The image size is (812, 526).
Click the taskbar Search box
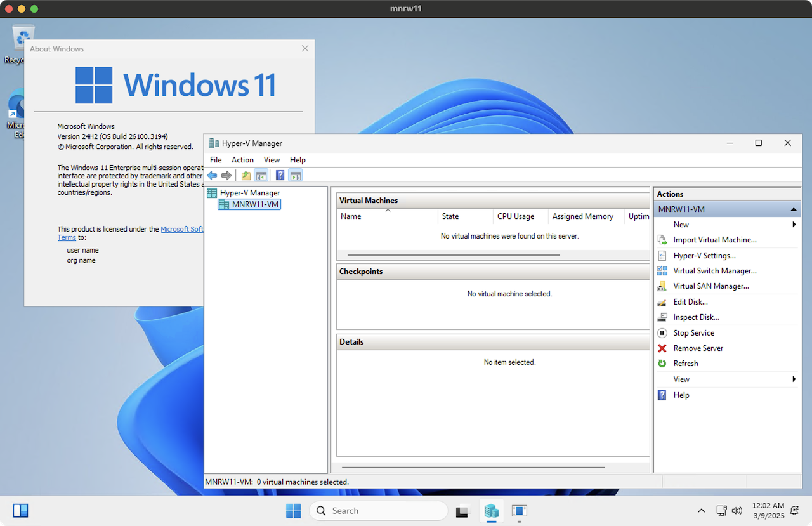[x=379, y=511]
